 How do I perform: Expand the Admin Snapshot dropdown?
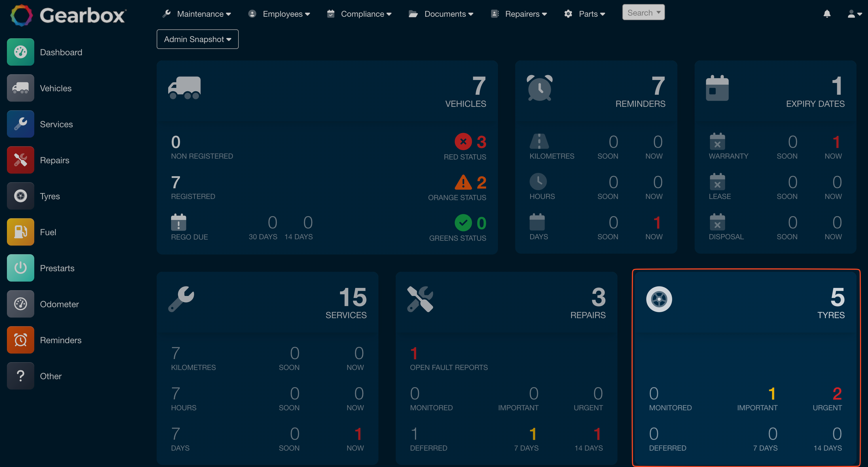tap(198, 39)
